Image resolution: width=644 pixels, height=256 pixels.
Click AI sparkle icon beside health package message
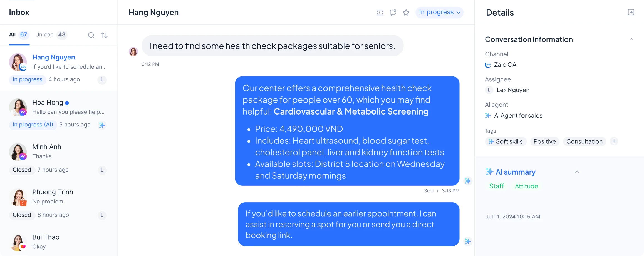click(x=468, y=181)
